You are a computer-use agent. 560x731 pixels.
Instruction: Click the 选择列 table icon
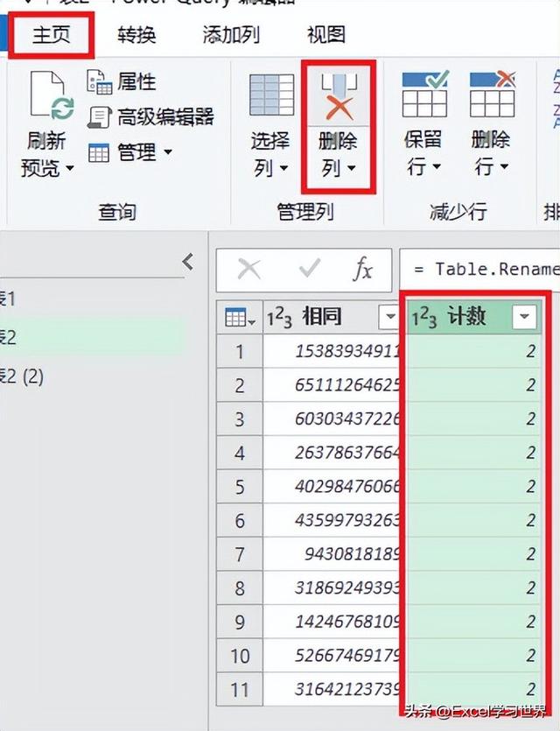click(x=271, y=95)
